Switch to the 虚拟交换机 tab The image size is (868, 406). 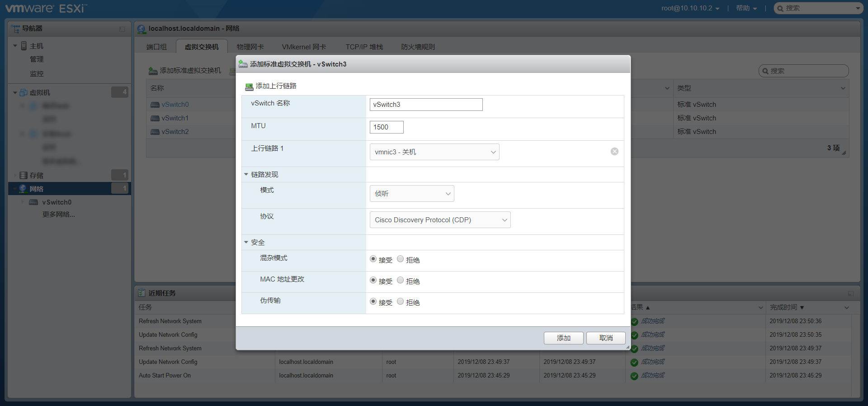pyautogui.click(x=202, y=47)
